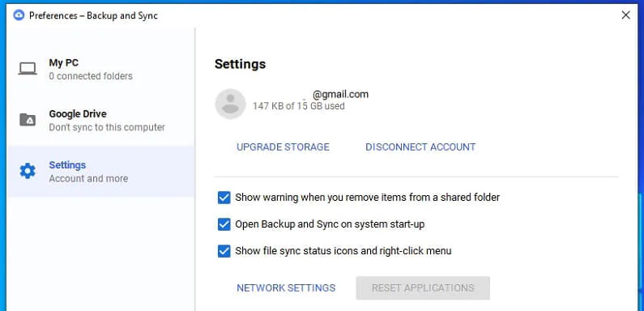Screen dimensions: 644x311
Task: Click DISCONNECT ACCOUNT
Action: (420, 147)
